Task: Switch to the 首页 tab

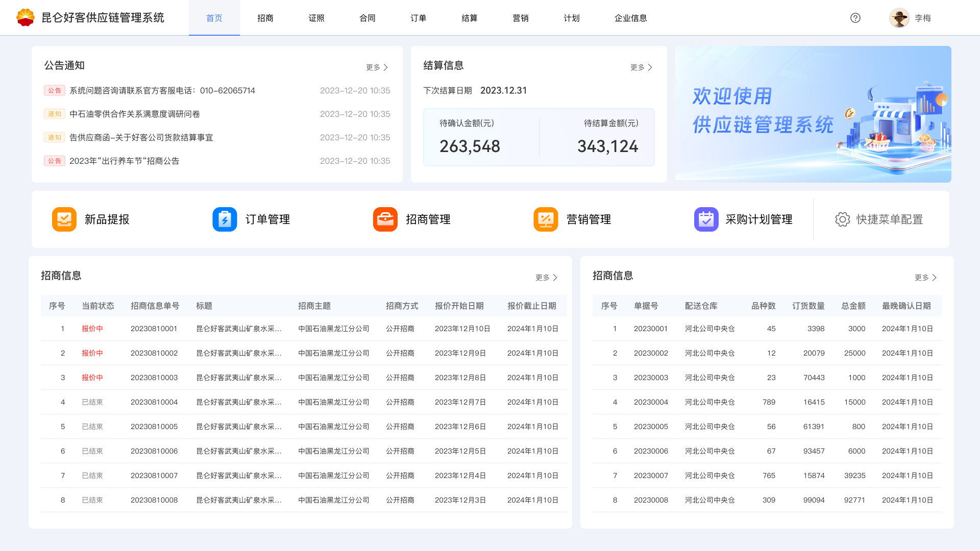Action: pos(214,18)
